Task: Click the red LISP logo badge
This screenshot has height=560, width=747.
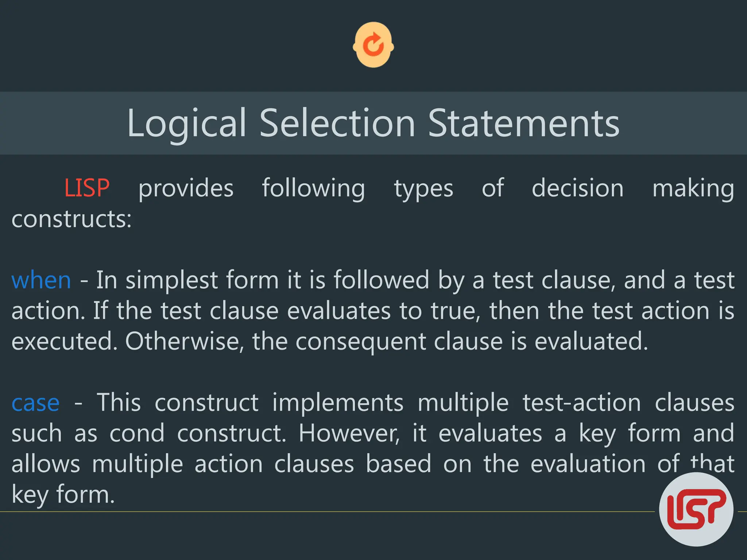Action: 696,509
